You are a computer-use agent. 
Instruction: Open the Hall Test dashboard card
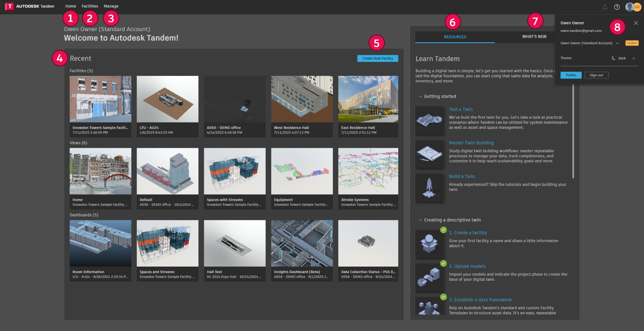pyautogui.click(x=235, y=251)
